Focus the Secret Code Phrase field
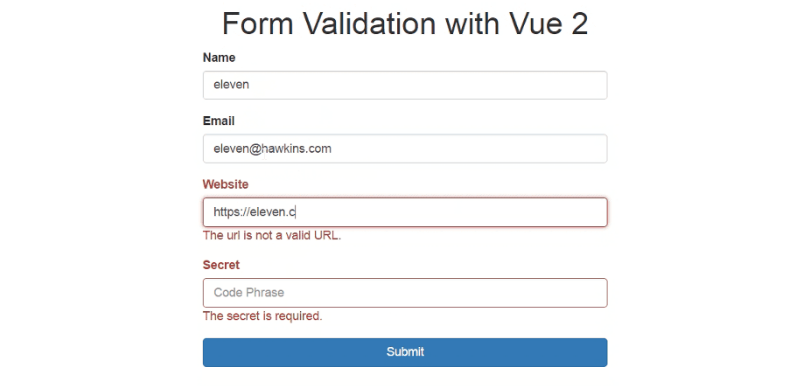The width and height of the screenshot is (810, 386). tap(404, 293)
